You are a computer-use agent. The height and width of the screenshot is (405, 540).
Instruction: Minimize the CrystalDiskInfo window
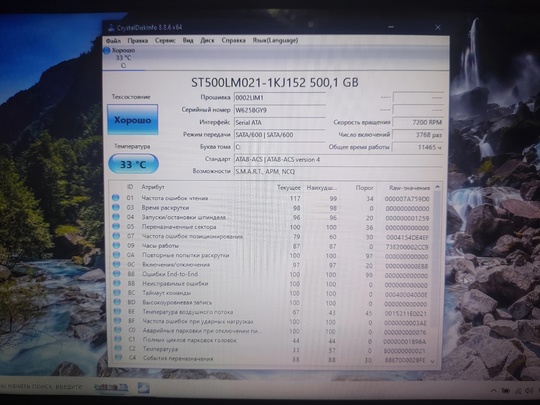click(391, 27)
